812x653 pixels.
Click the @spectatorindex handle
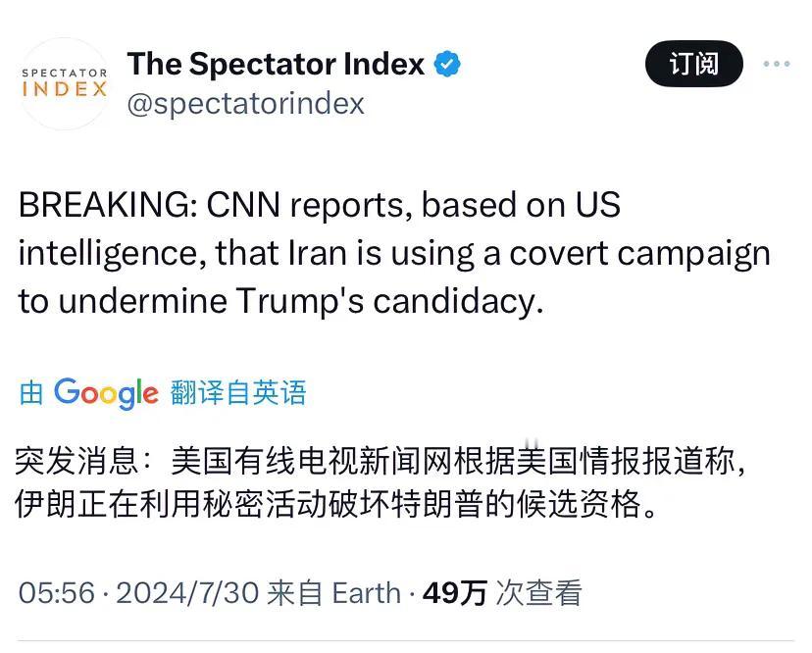pyautogui.click(x=244, y=103)
